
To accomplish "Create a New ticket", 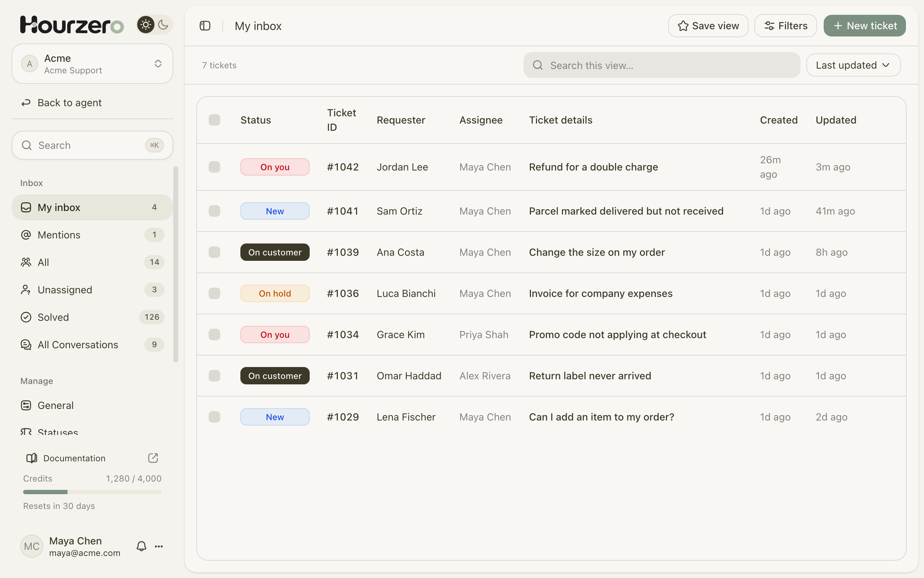I will 864,26.
